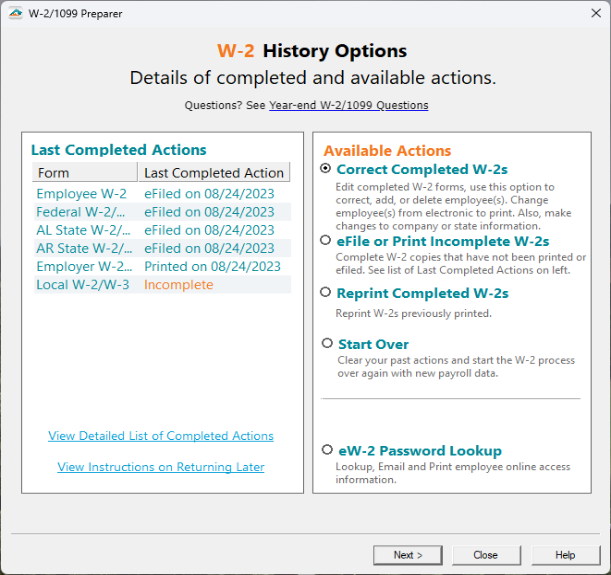Click the W-2/1099 Preparer app icon in title bar
Screen dimensions: 611x575
click(x=16, y=13)
